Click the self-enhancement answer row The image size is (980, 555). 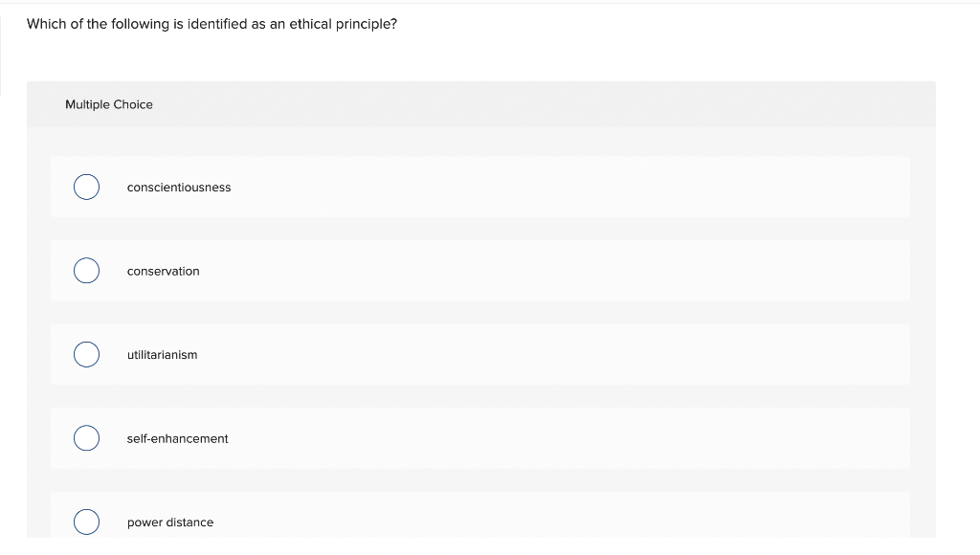pyautogui.click(x=479, y=438)
